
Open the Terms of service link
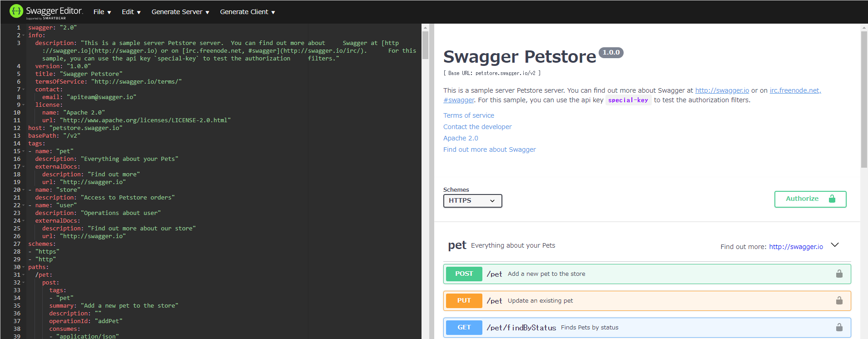point(469,115)
